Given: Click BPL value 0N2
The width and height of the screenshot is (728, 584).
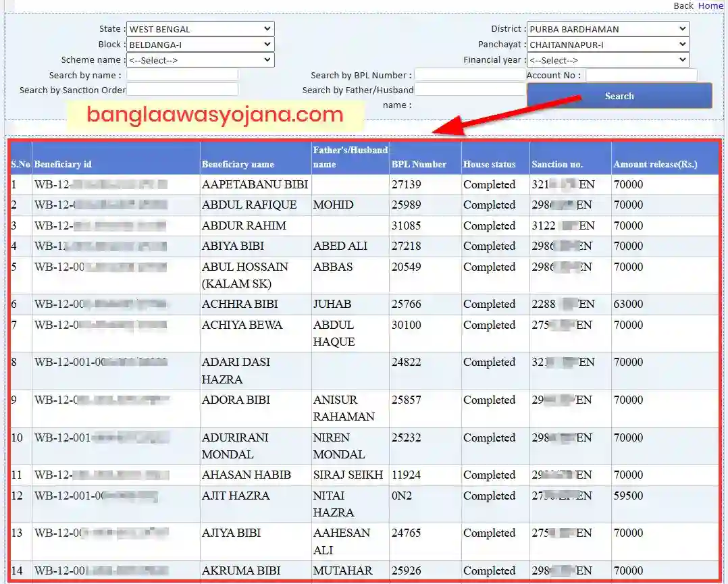Looking at the screenshot, I should pos(402,496).
